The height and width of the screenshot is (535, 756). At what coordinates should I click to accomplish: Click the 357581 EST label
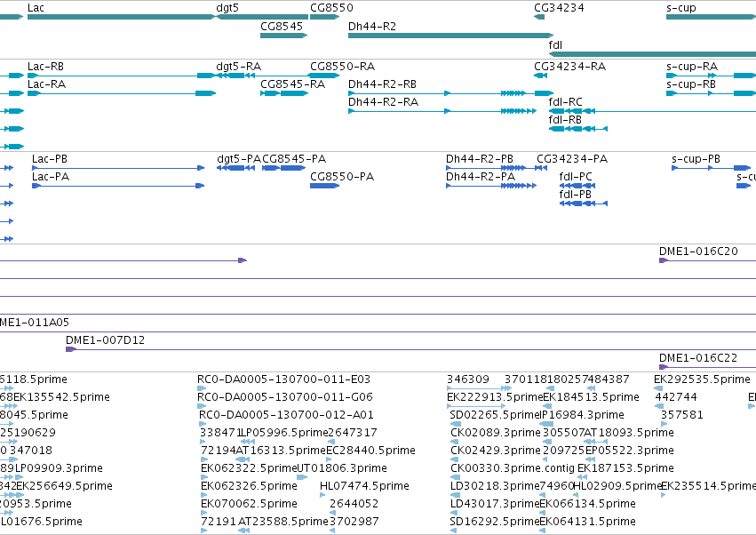681,415
